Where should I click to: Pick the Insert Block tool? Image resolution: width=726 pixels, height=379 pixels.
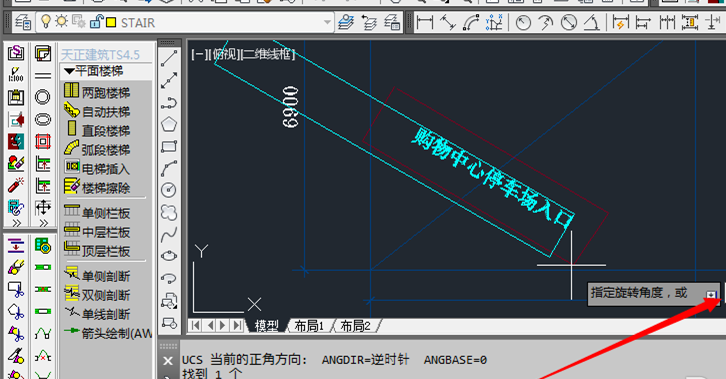[x=169, y=300]
